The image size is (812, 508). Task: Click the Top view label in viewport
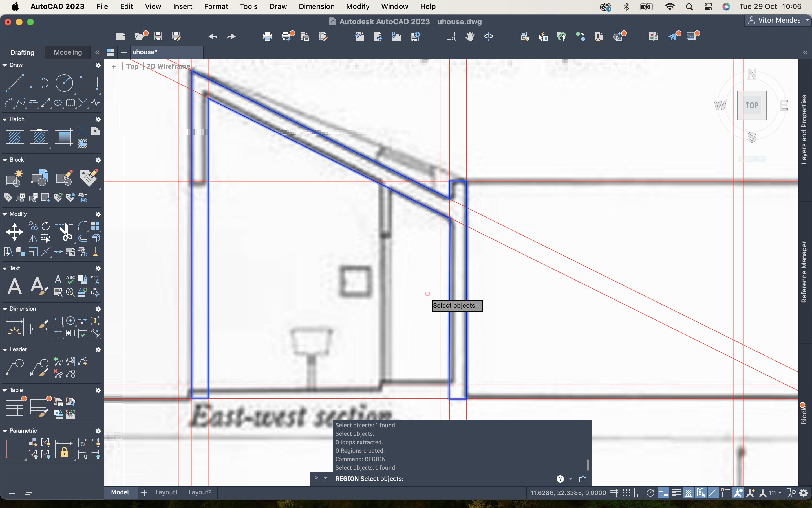tap(132, 66)
